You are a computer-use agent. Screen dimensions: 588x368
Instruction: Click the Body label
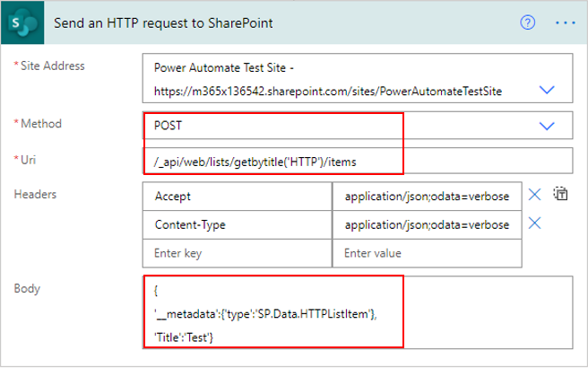(x=27, y=288)
